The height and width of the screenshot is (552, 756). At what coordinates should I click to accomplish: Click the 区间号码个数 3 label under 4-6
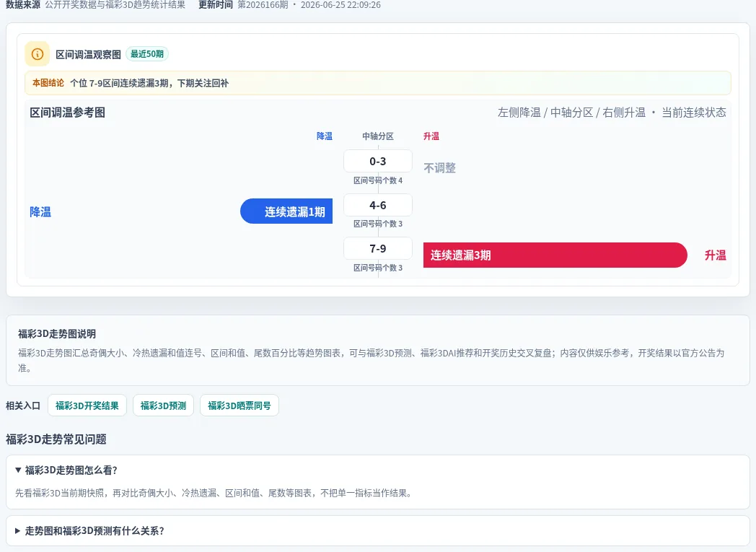377,224
